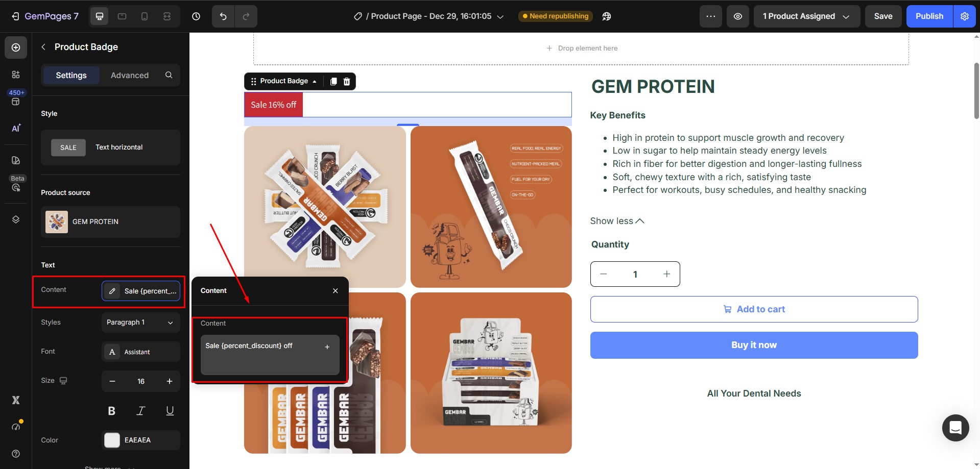Switch to the Advanced tab
The image size is (980, 469).
click(x=130, y=75)
